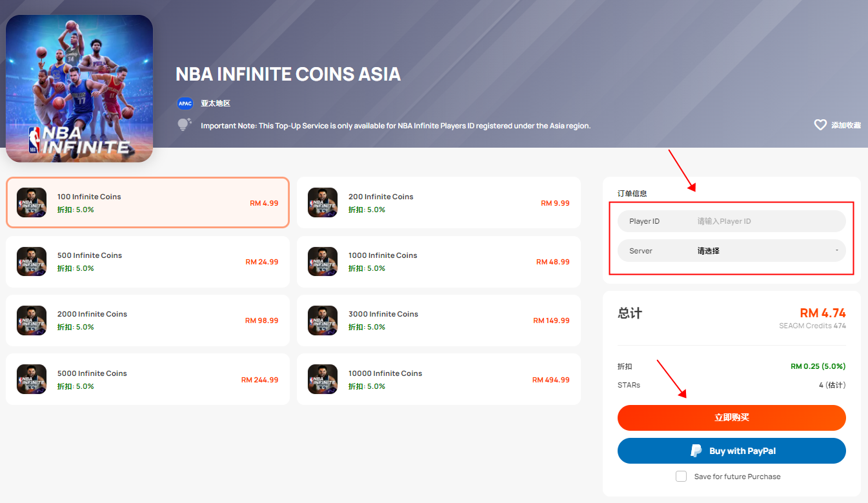Viewport: 868px width, 503px height.
Task: Click the RM 244.99 price
Action: (260, 380)
